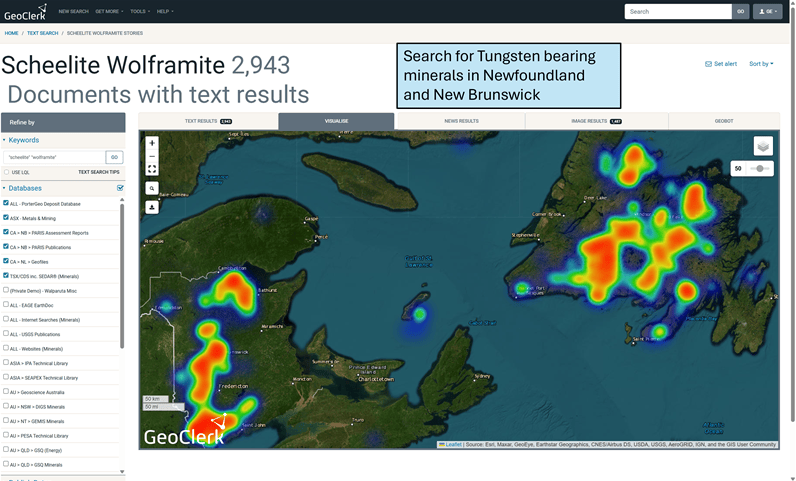This screenshot has height=481, width=796.
Task: Click the Set alert envelope link
Action: [721, 64]
